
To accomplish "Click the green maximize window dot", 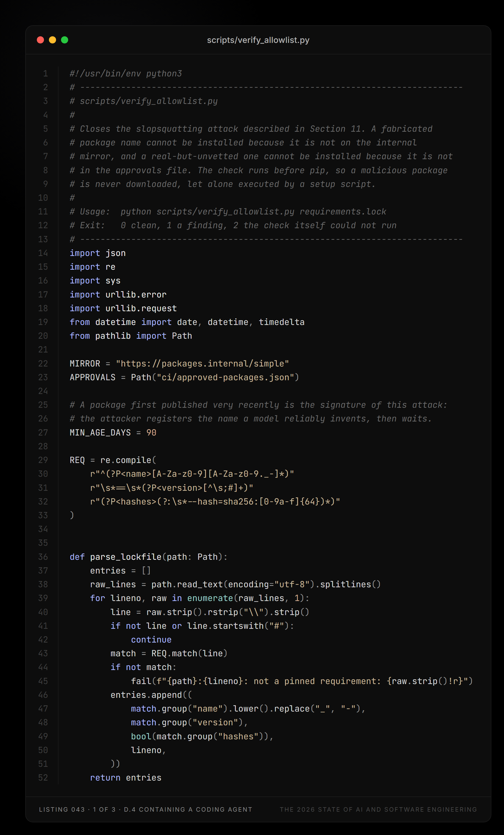I will [65, 40].
